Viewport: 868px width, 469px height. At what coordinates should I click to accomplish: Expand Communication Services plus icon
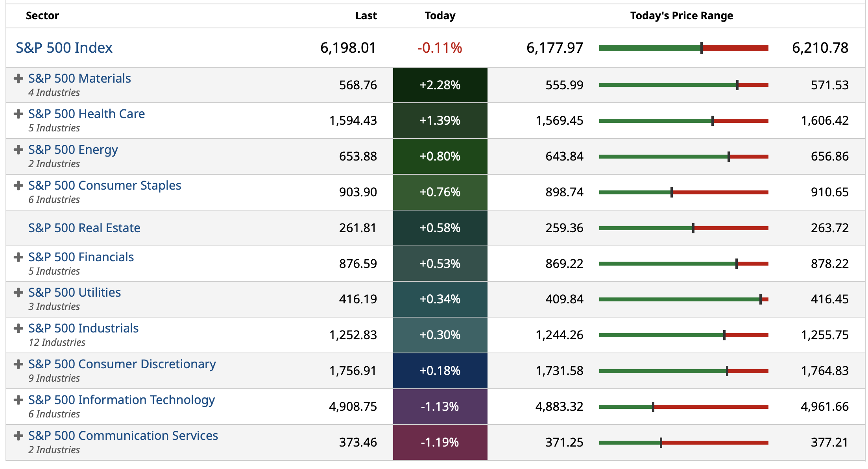18,436
